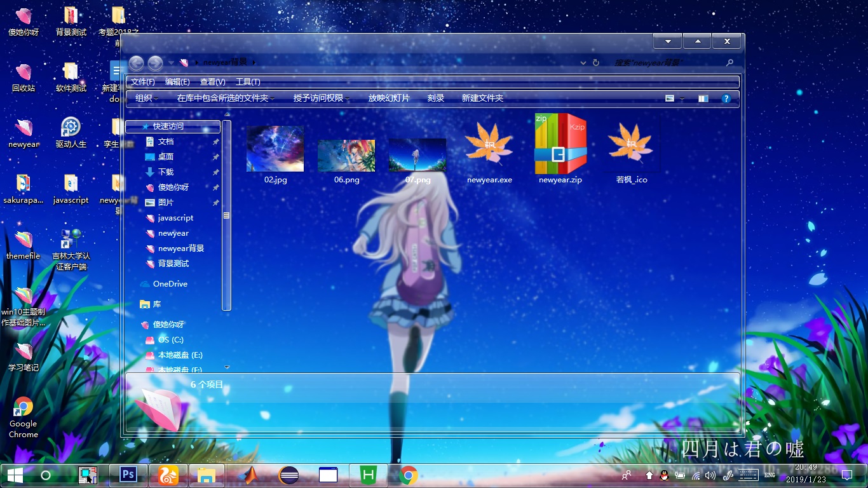Image resolution: width=868 pixels, height=488 pixels.
Task: Select 软件测试 desktop folder icon
Action: (x=71, y=78)
